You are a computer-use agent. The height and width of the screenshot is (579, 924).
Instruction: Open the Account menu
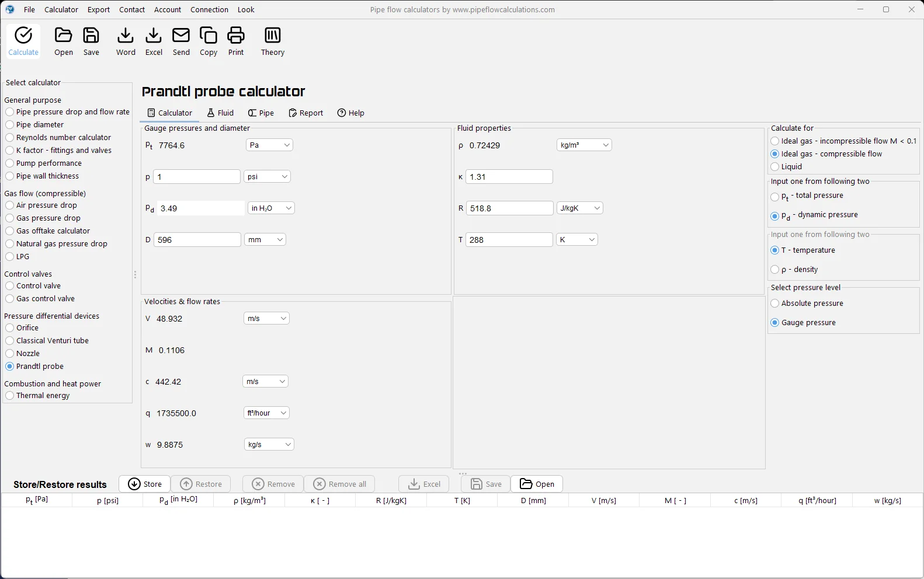168,9
